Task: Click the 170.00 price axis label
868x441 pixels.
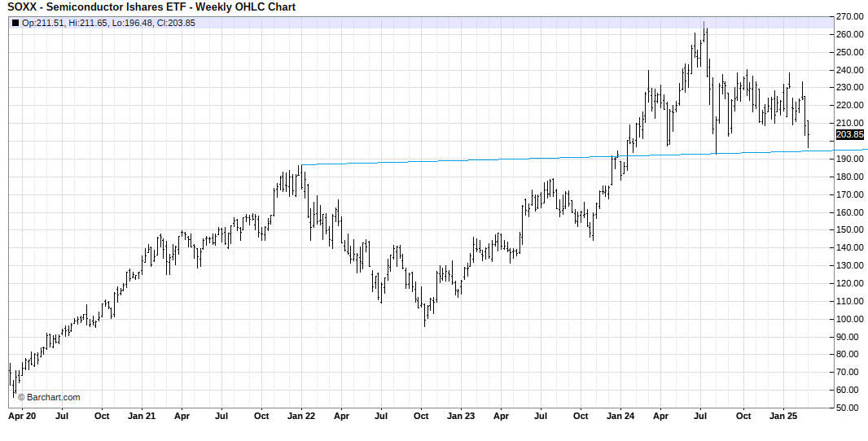Action: click(x=851, y=194)
